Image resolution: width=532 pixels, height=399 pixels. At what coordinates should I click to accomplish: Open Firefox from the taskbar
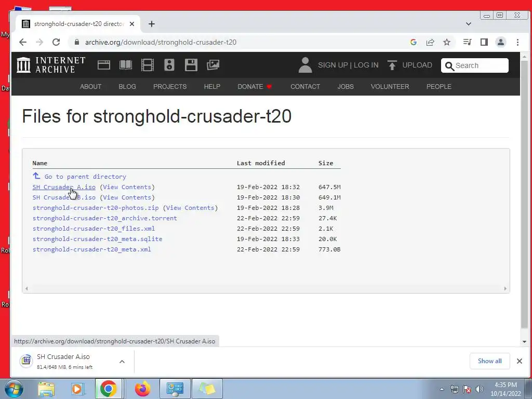point(142,389)
